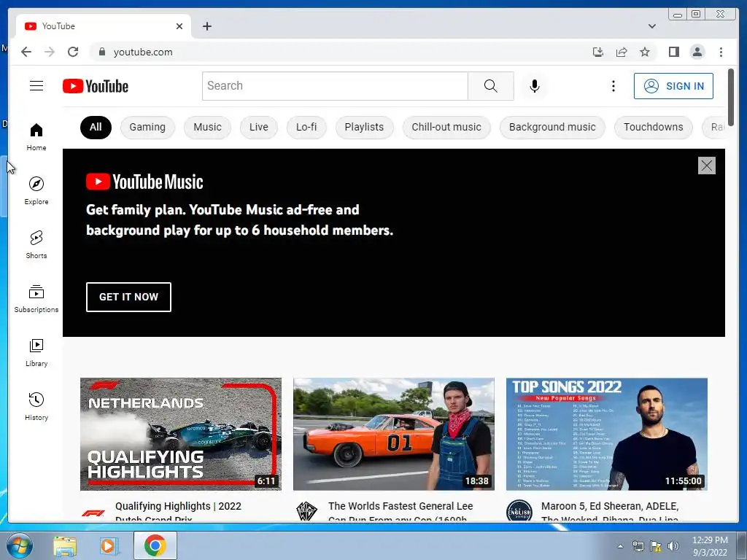Open YouTube settings three-dot menu
Image resolution: width=747 pixels, height=560 pixels.
(x=613, y=86)
